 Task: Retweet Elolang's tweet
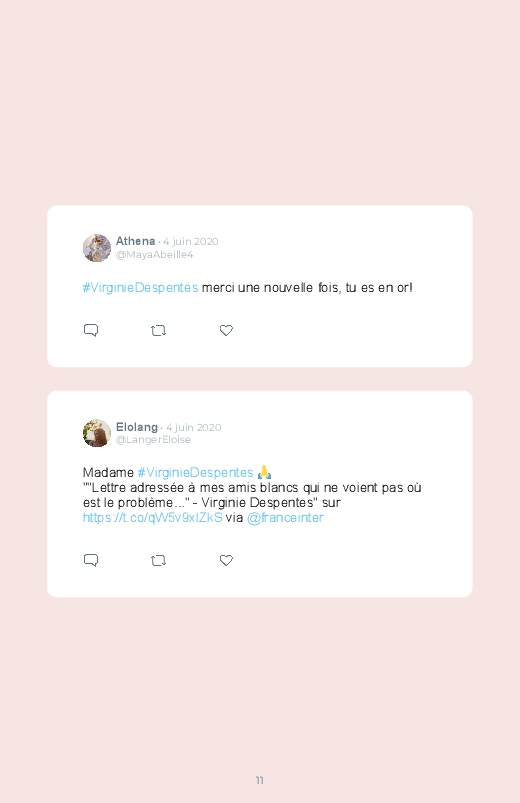click(x=158, y=561)
